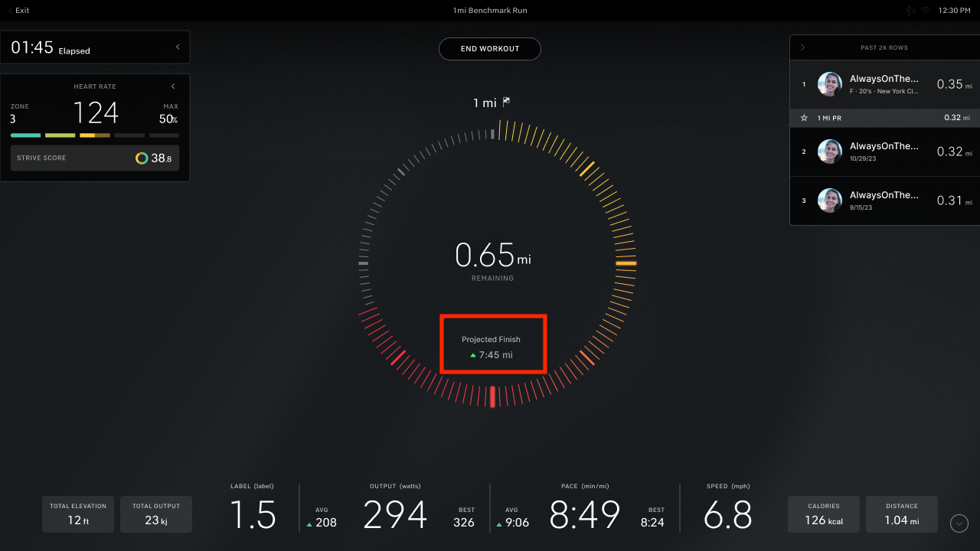Image resolution: width=980 pixels, height=551 pixels.
Task: Select the Total Elevation tile
Action: click(78, 514)
